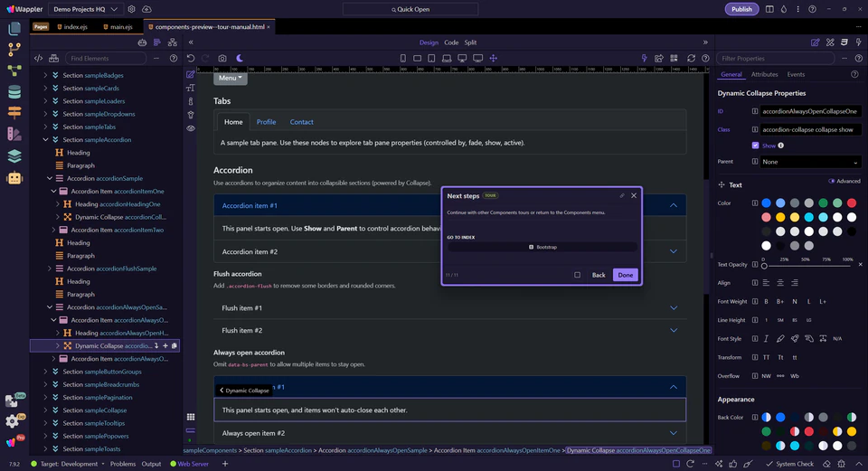Open the Events properties tab

click(x=796, y=75)
